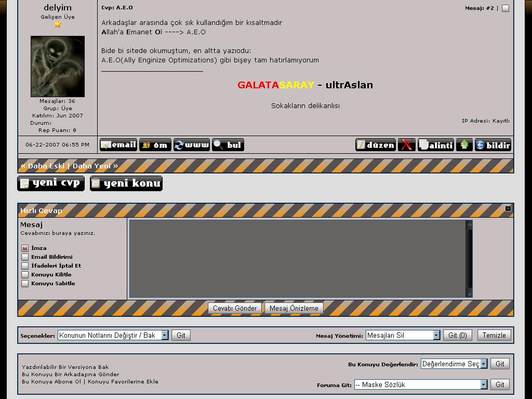Click the email icon button under the post
The image size is (532, 399).
point(118,145)
